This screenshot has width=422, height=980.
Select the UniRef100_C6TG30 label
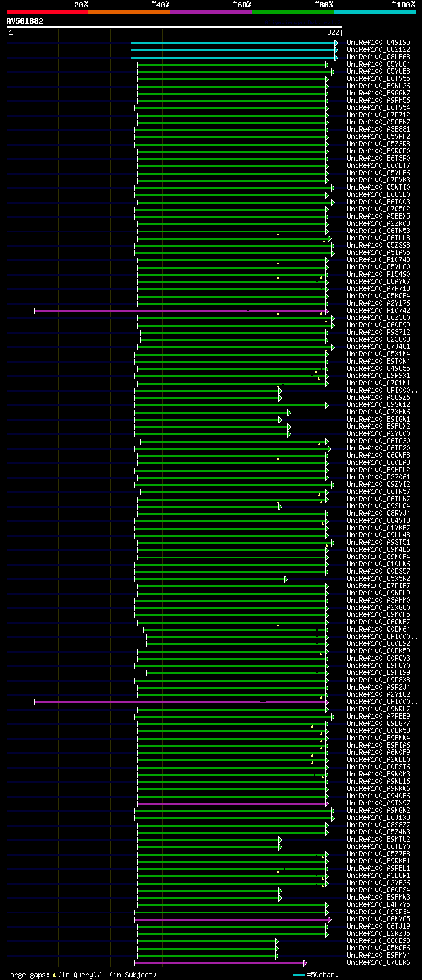(379, 441)
